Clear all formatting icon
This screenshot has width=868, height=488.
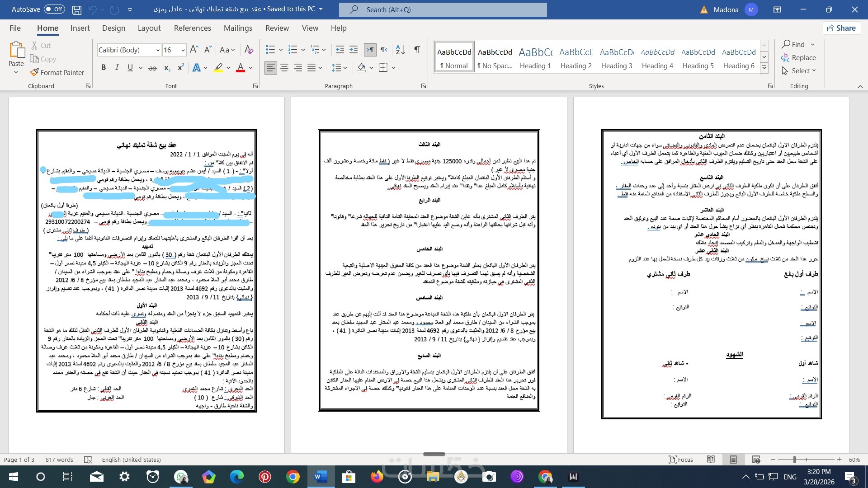(249, 50)
